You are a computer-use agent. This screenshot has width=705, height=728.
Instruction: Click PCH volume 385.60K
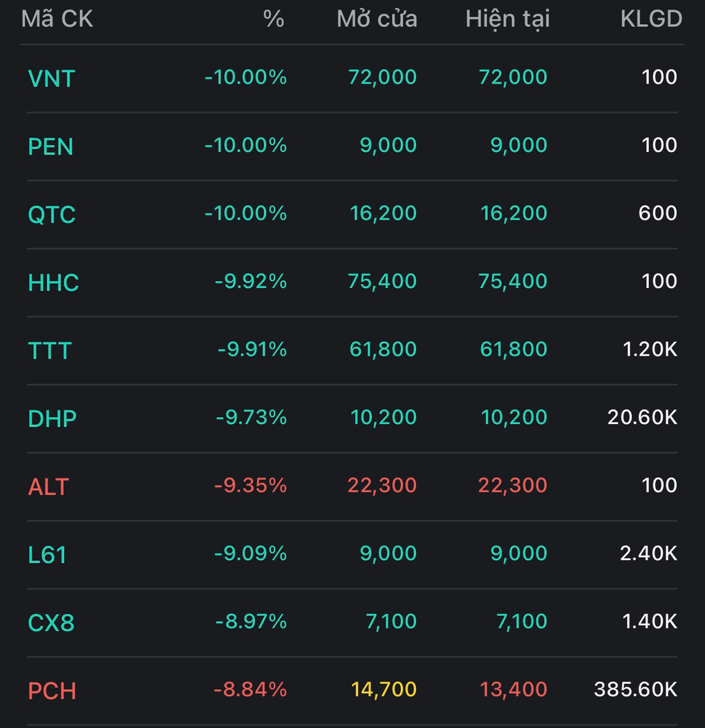636,689
